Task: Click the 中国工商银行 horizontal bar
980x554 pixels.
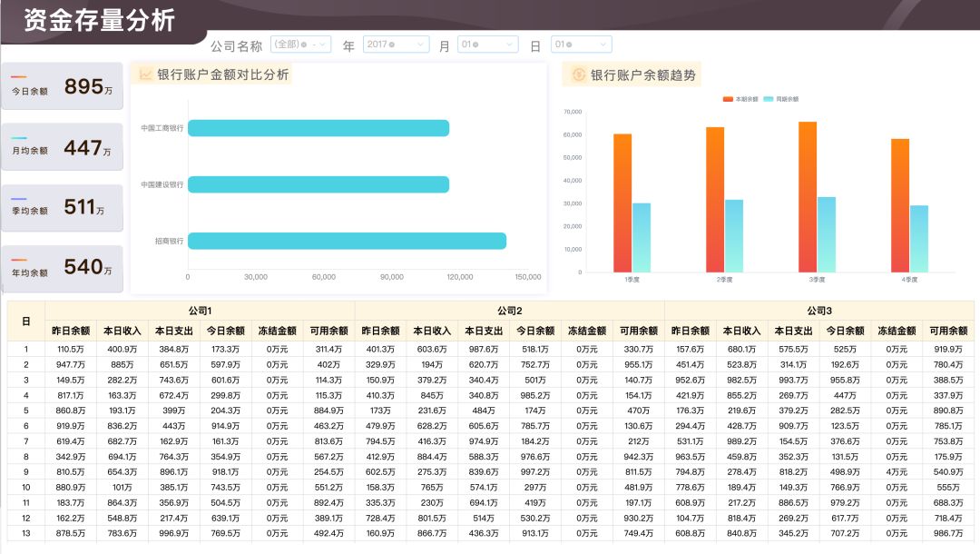Action: coord(318,127)
